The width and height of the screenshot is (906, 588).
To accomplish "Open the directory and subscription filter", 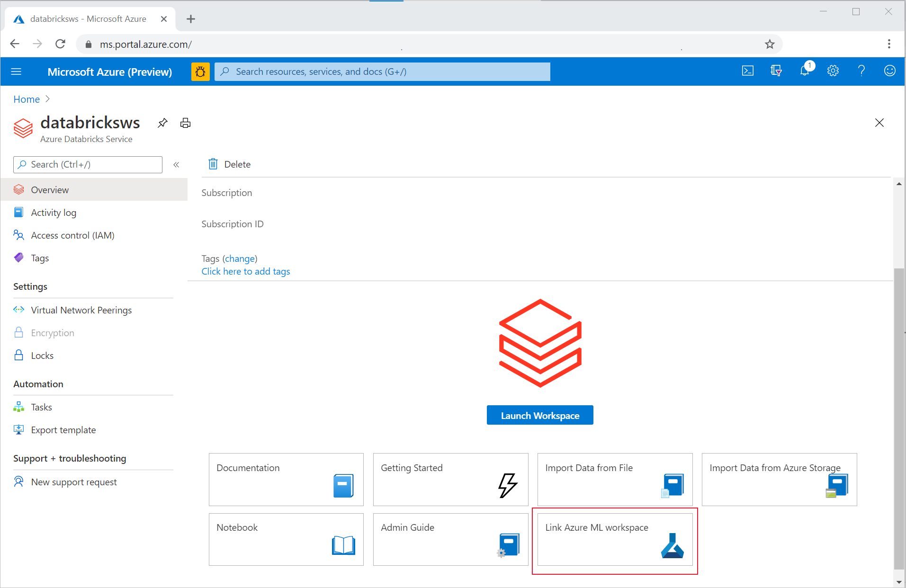I will (776, 71).
